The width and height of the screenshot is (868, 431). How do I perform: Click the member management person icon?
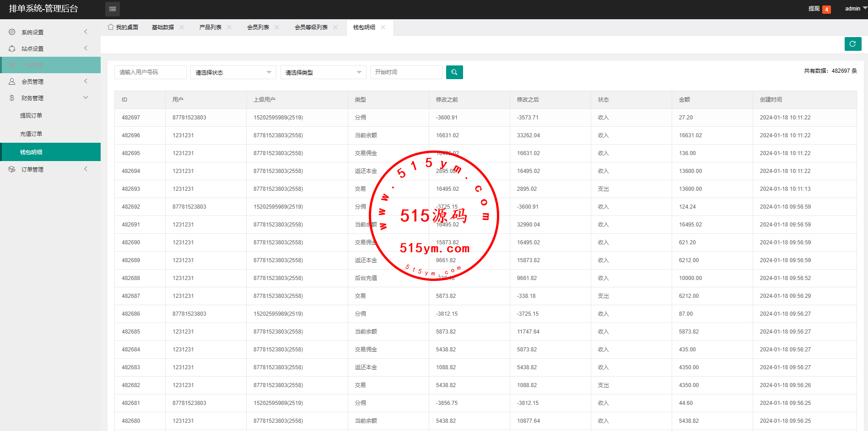click(12, 81)
